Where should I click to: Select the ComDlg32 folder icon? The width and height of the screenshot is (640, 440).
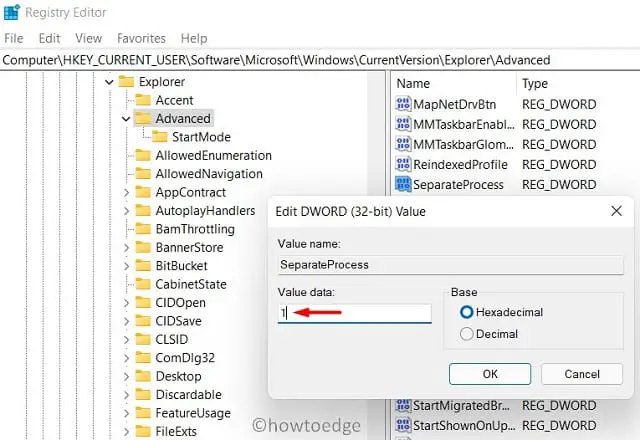coord(143,358)
